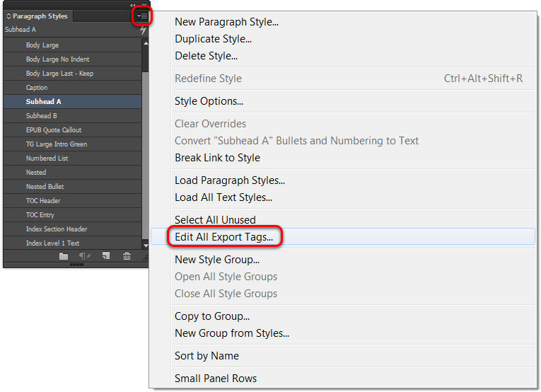Cycle panel size via Paragraph Styles tab arrows
The image size is (541, 392).
(8, 16)
